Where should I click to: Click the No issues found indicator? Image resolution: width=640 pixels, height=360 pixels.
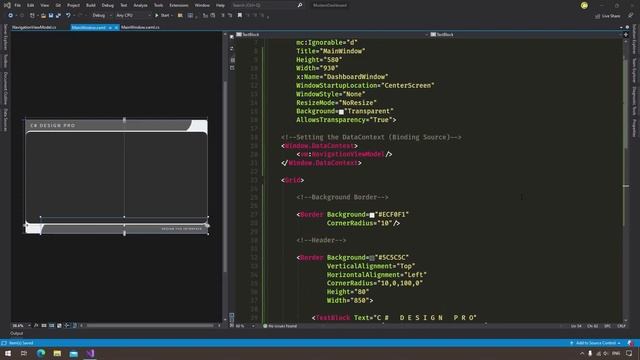pyautogui.click(x=280, y=326)
